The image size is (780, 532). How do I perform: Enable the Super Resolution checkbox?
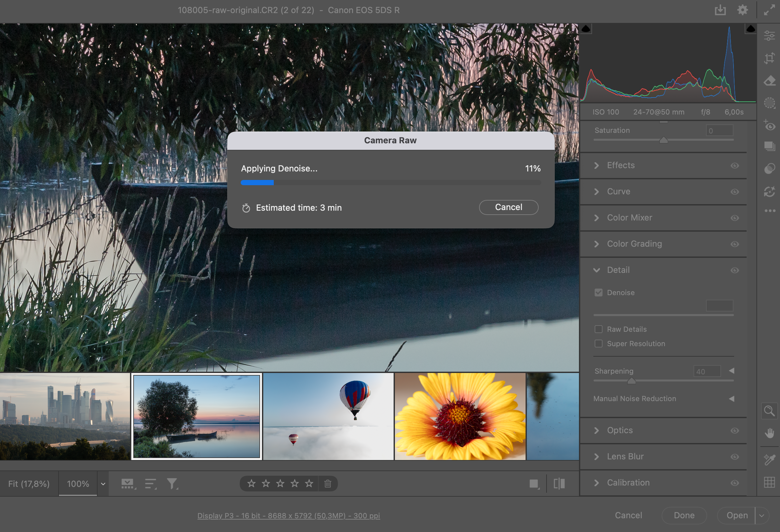click(x=598, y=344)
